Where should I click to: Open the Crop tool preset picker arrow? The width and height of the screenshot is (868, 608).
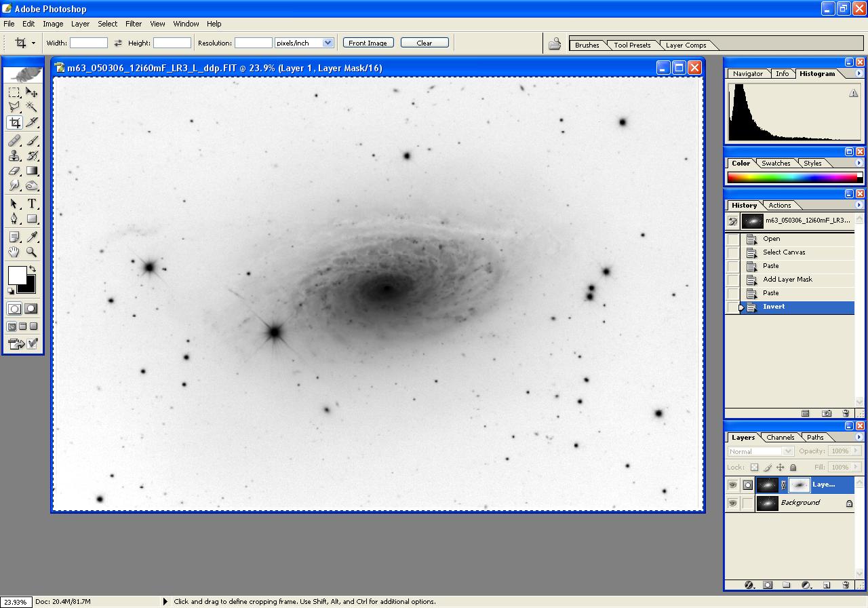point(33,43)
